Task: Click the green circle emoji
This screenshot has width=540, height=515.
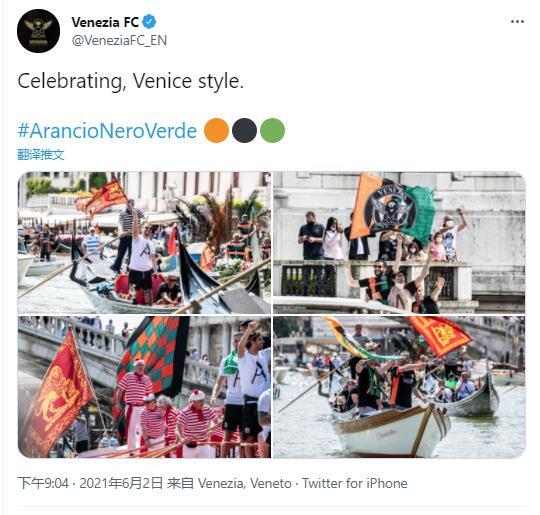Action: (x=272, y=130)
